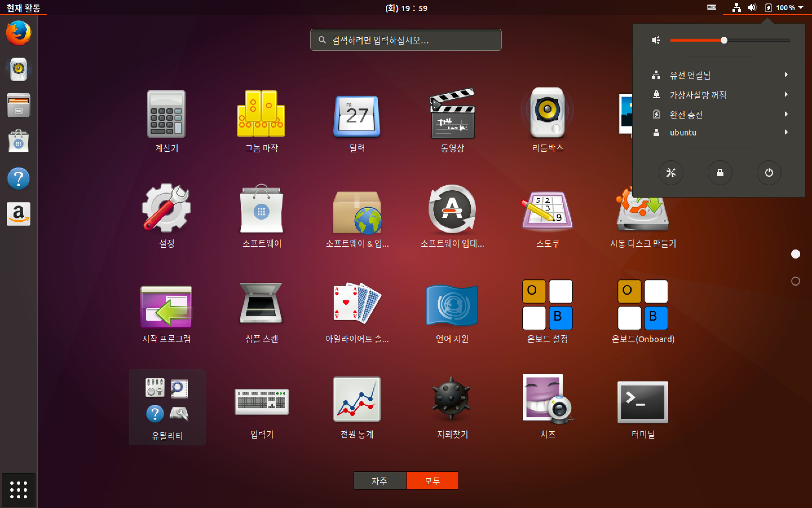This screenshot has width=812, height=508.
Task: Lock the screen from system menu
Action: click(x=720, y=173)
